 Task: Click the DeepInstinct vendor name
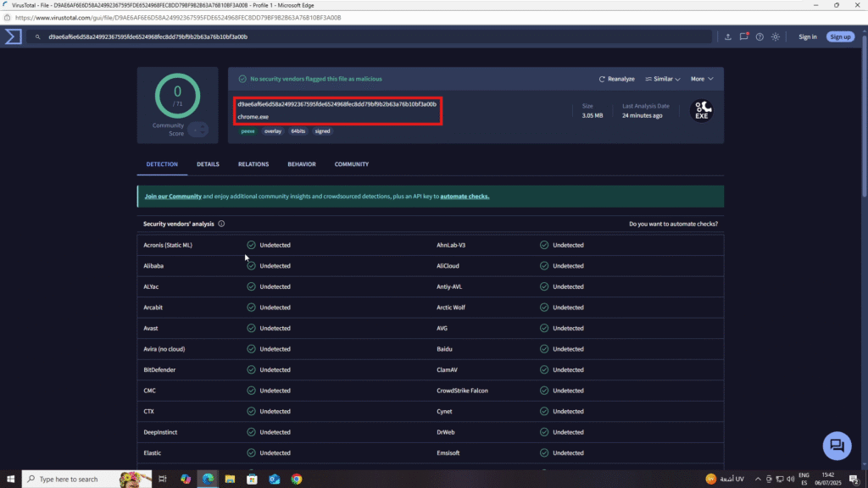160,432
